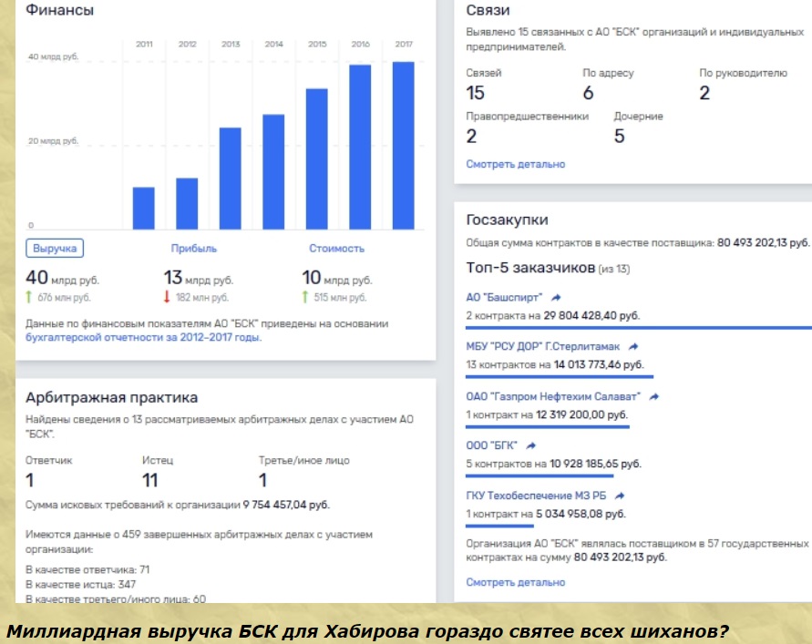Screen dimensions: 812x644
Task: Click the Истец count of 11
Action: pos(151,480)
